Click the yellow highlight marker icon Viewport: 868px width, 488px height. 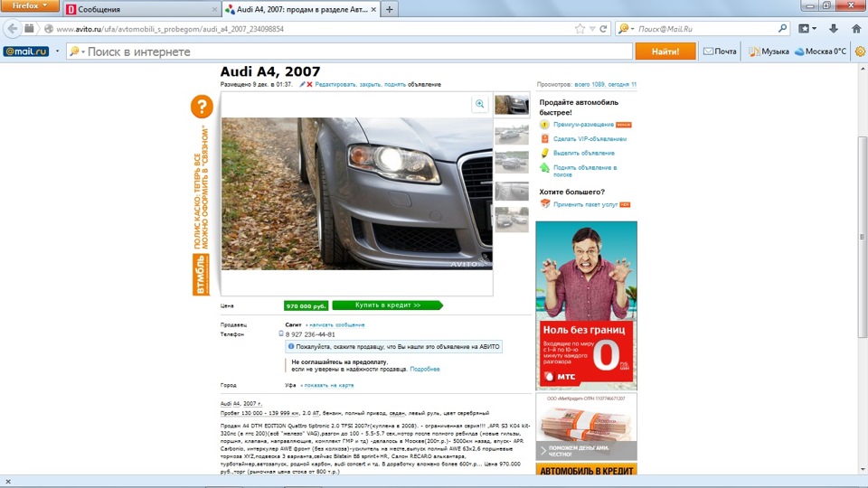(x=544, y=154)
